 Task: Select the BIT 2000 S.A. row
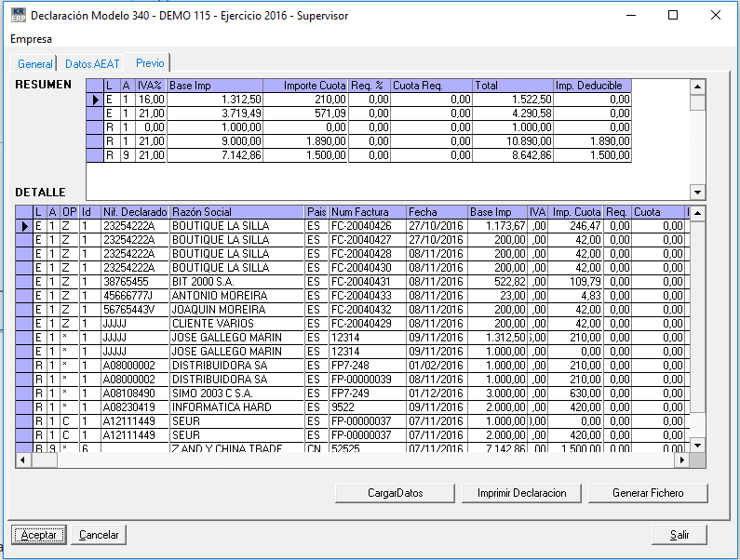coord(237,282)
